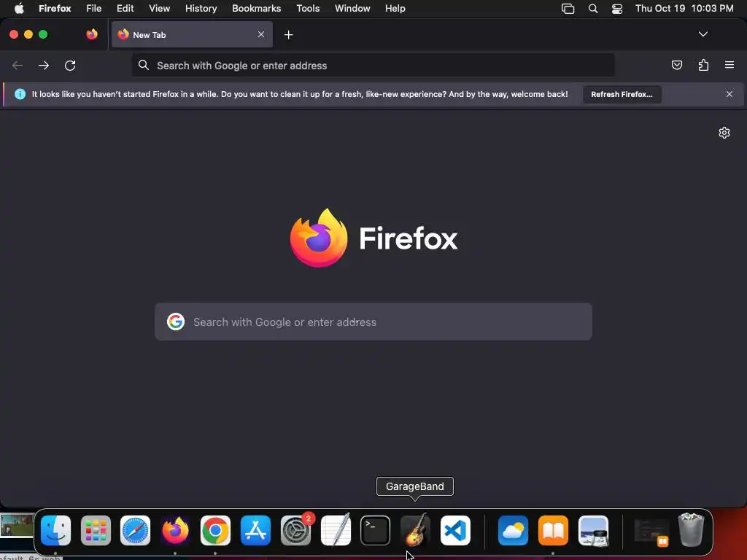The image size is (747, 560).
Task: Open Finder from the dock
Action: (55, 531)
